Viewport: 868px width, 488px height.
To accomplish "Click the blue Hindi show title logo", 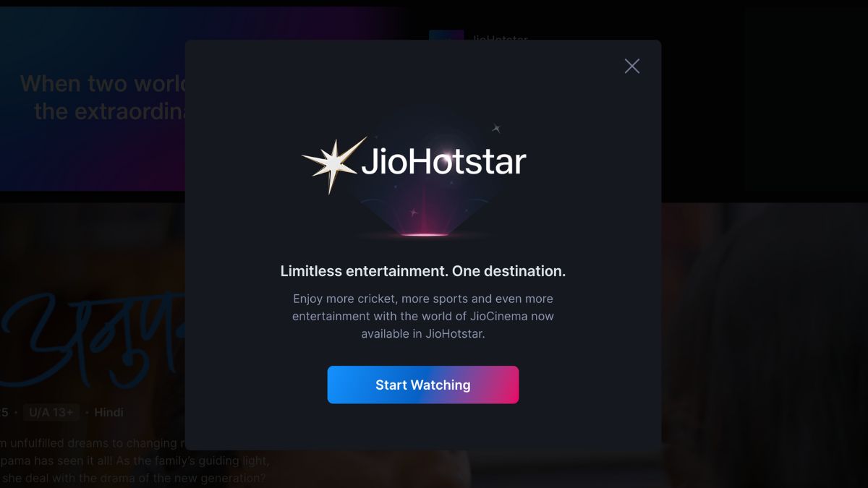I will tap(93, 338).
